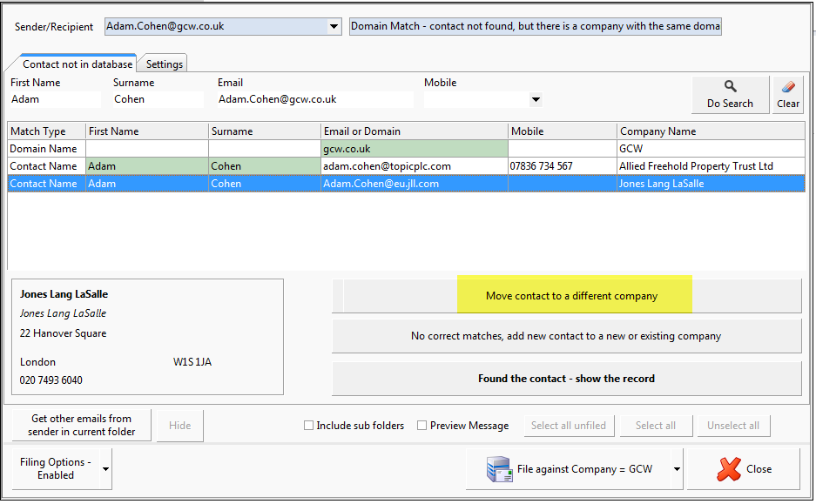The image size is (816, 504).
Task: Select Contact not in database tab
Action: click(x=78, y=64)
